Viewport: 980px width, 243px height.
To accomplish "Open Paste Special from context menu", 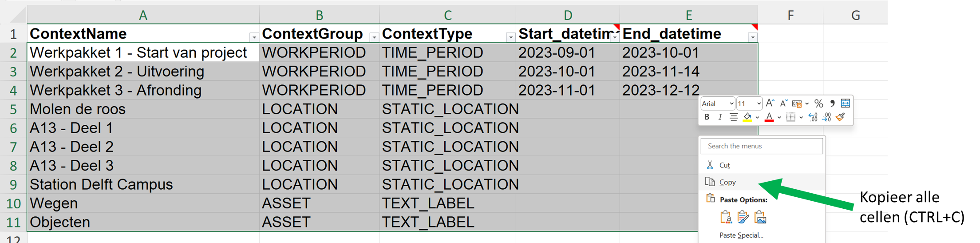I will click(741, 235).
